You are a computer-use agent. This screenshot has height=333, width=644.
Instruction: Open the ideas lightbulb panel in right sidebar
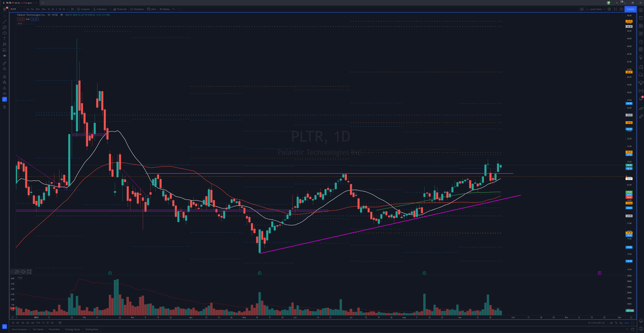click(641, 57)
